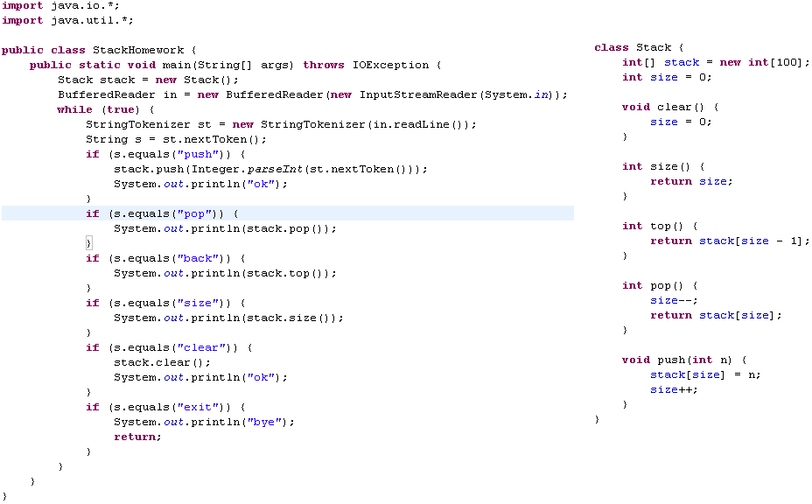Click the line "int[] stack = new int[100];"
The width and height of the screenshot is (812, 504).
click(716, 63)
